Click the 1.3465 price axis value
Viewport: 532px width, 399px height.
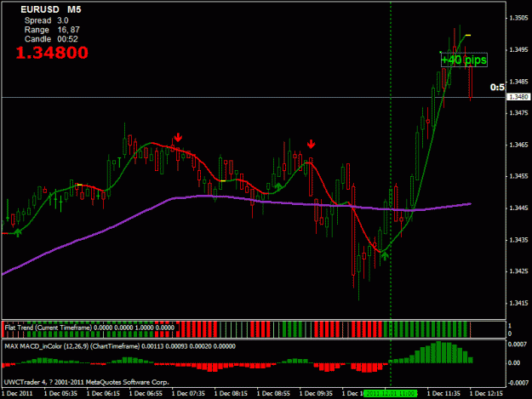518,145
